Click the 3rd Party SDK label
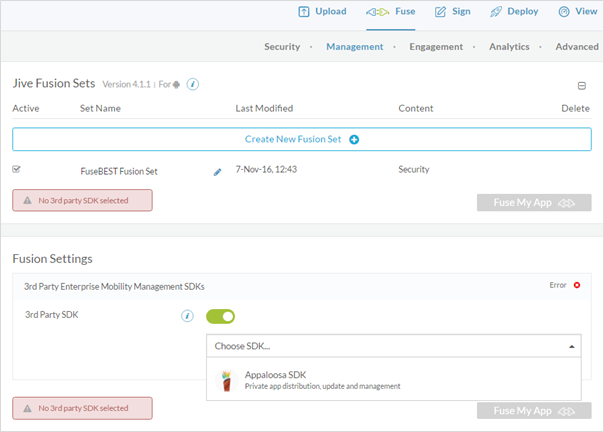 52,315
